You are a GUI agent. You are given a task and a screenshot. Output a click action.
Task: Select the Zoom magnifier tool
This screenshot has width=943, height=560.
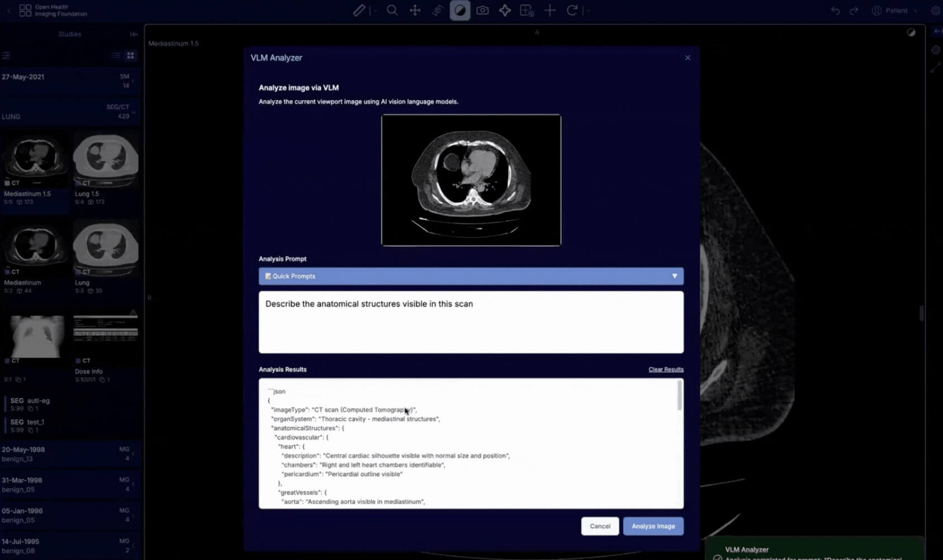pyautogui.click(x=392, y=11)
